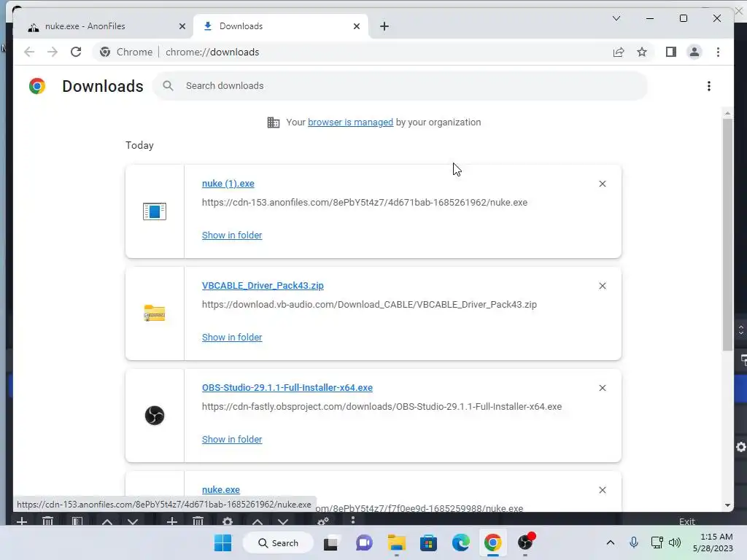Open the nuke (1).exe download
The width and height of the screenshot is (747, 560).
[228, 184]
